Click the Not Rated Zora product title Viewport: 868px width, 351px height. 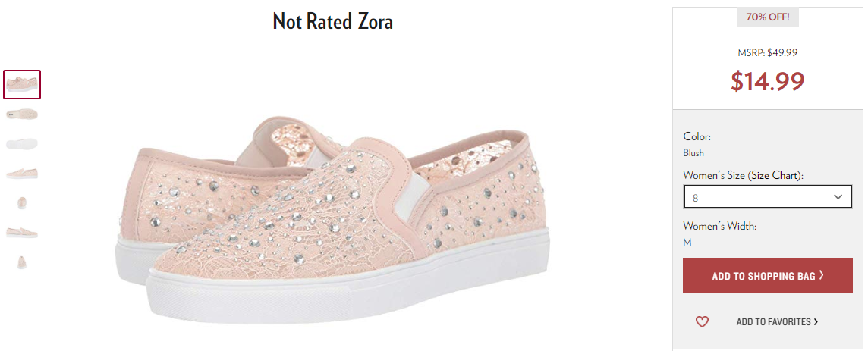(x=332, y=22)
